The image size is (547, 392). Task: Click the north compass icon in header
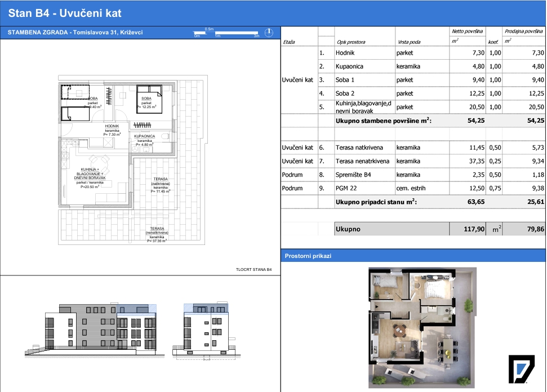click(269, 33)
